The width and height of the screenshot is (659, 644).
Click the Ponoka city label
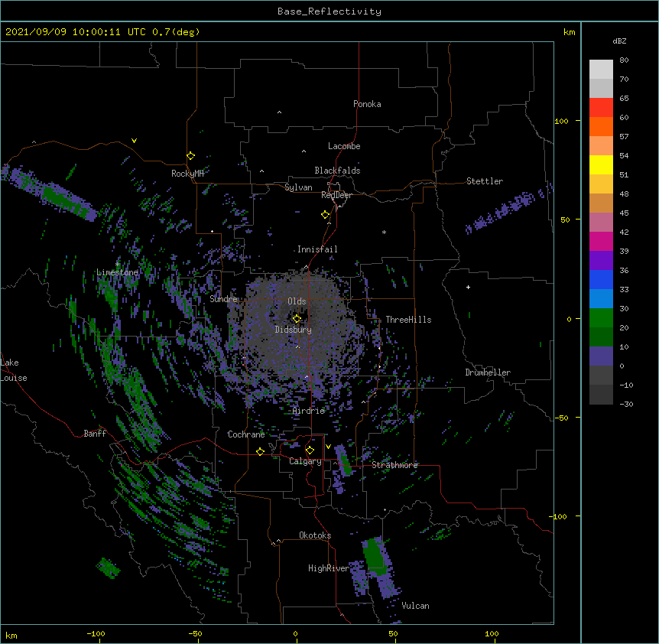coord(367,104)
